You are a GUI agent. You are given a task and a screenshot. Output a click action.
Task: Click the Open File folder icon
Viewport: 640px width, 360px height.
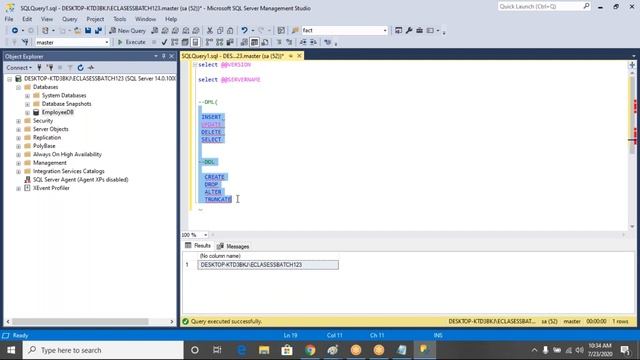click(77, 31)
